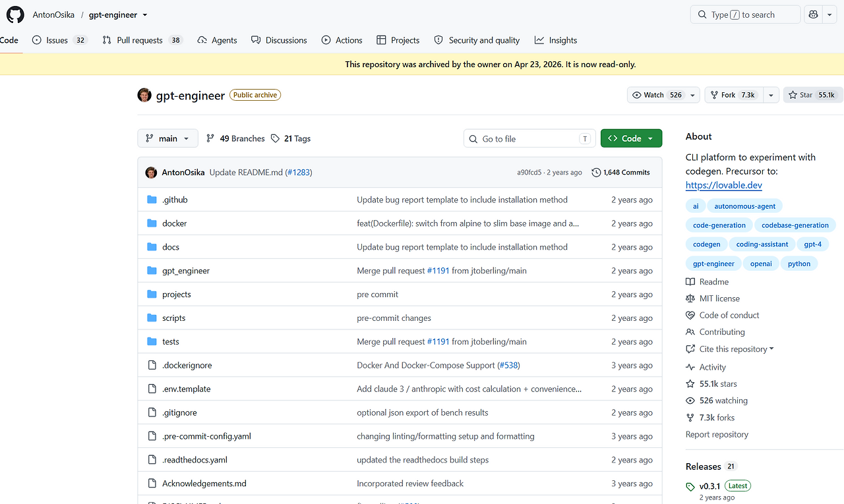Open the Copilot icon in the header
Viewport: 844px width, 504px height.
813,14
